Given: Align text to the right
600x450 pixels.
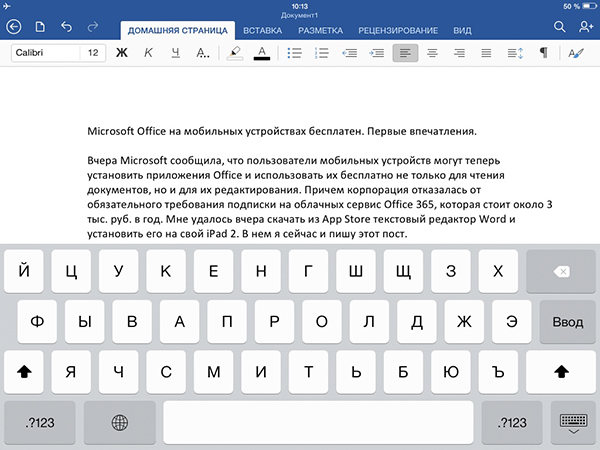Looking at the screenshot, I should click(x=459, y=53).
